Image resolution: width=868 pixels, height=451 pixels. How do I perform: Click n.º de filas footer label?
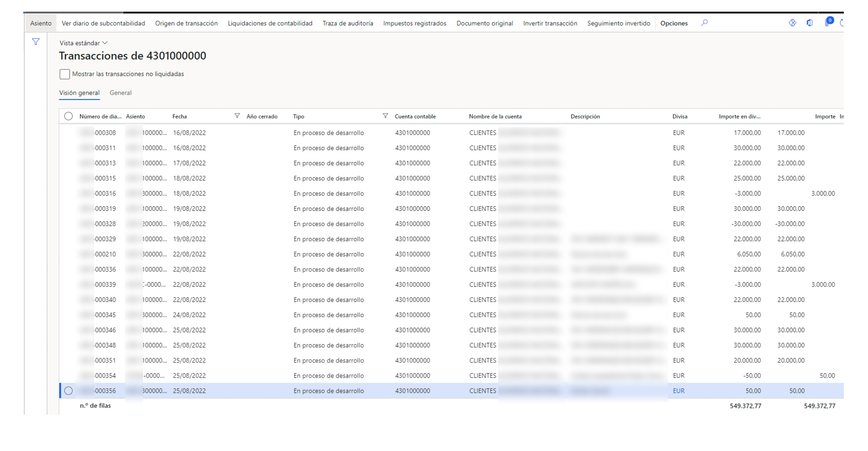pos(95,406)
